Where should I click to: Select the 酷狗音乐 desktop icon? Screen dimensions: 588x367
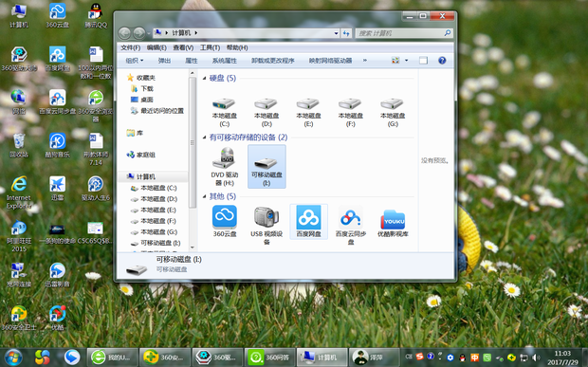(x=57, y=145)
